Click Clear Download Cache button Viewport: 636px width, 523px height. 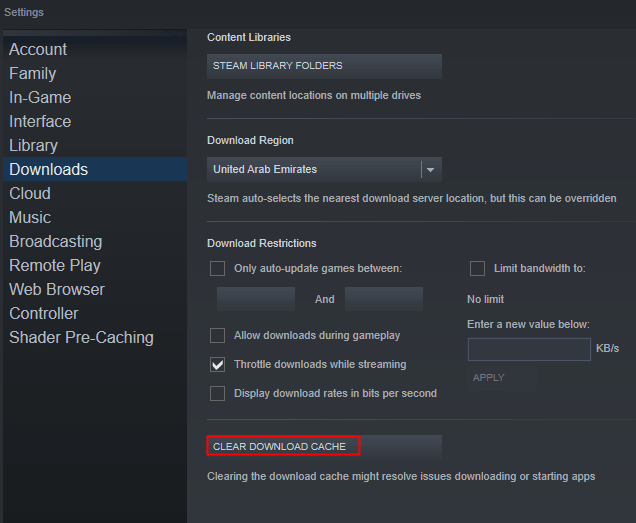tap(324, 446)
